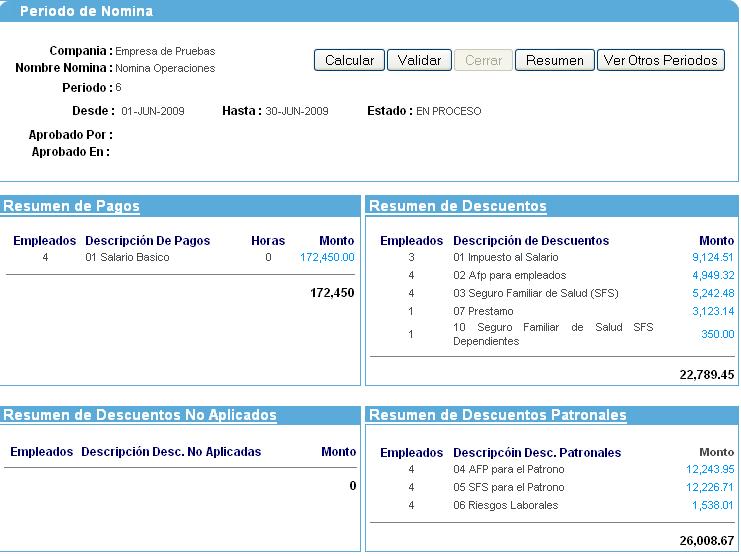Click the greyed-out Cerrar button
The width and height of the screenshot is (741, 556).
click(483, 60)
